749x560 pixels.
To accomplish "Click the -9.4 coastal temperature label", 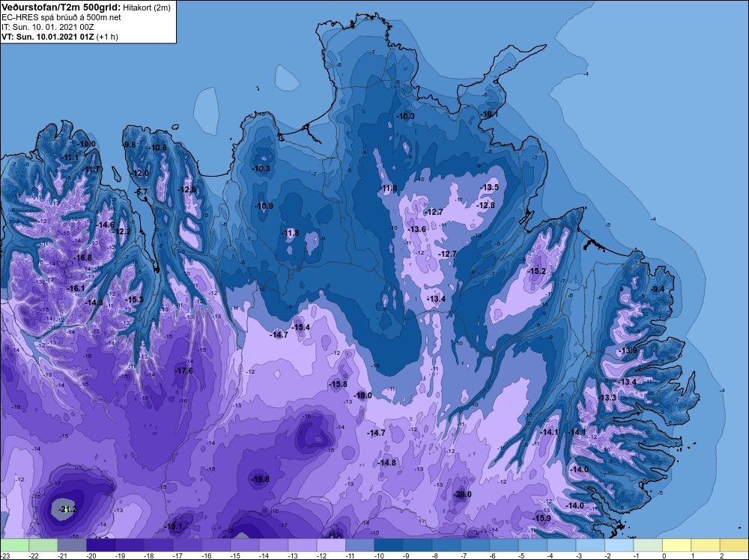I will [658, 289].
